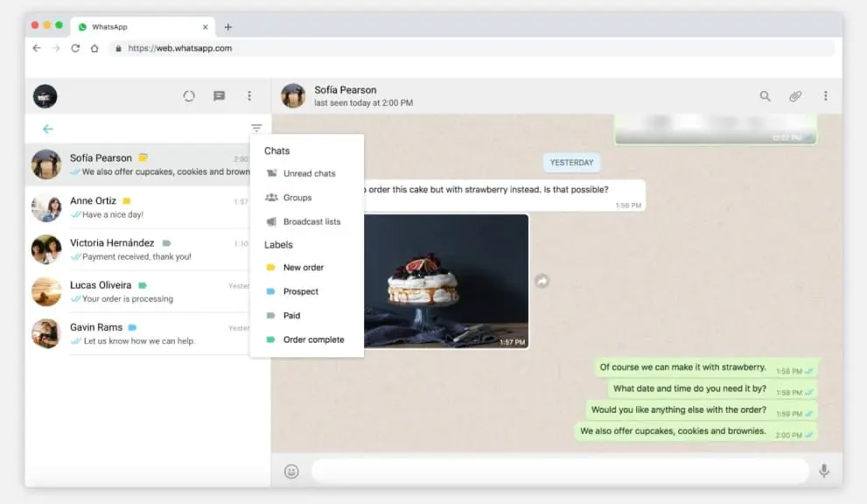Click Anne Ortiz's profile picture
The width and height of the screenshot is (867, 504).
(x=46, y=206)
